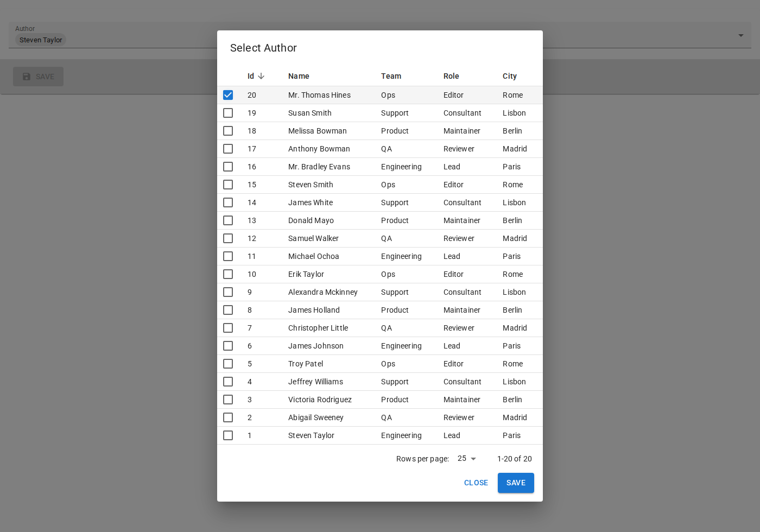
Task: Dismiss the dialog using CLOSE
Action: click(x=476, y=483)
